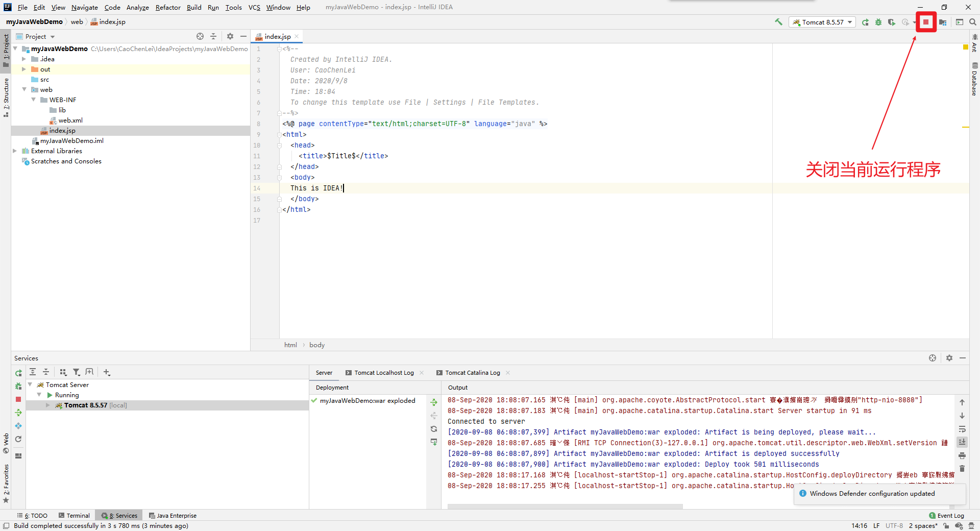Toggle scroll to end of Output

click(x=962, y=442)
